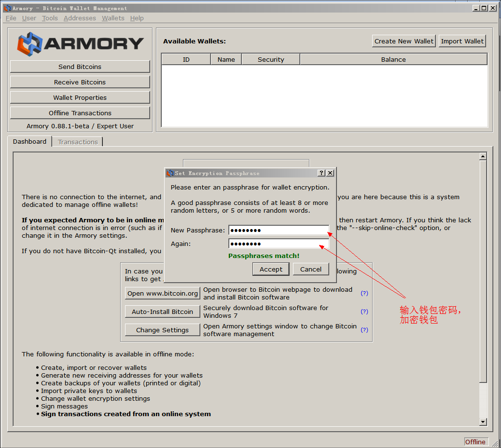Open the File menu
Screen dimensions: 501x448
pos(11,18)
